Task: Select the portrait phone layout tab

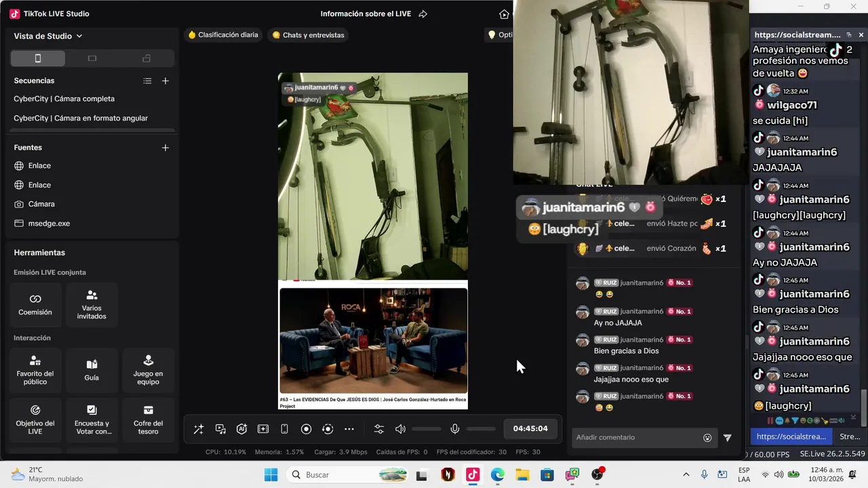Action: click(x=38, y=58)
